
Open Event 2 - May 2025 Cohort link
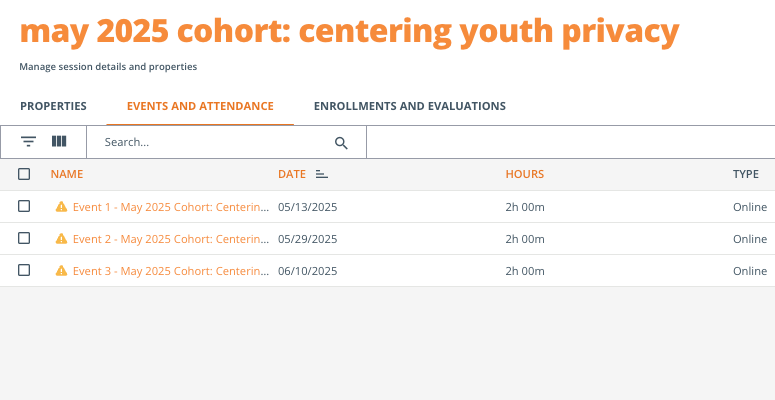[x=171, y=239]
